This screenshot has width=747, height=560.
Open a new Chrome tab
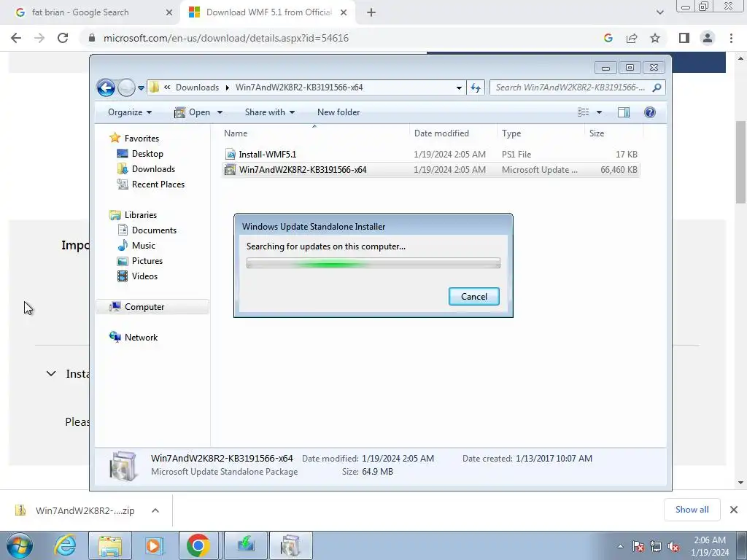[371, 12]
